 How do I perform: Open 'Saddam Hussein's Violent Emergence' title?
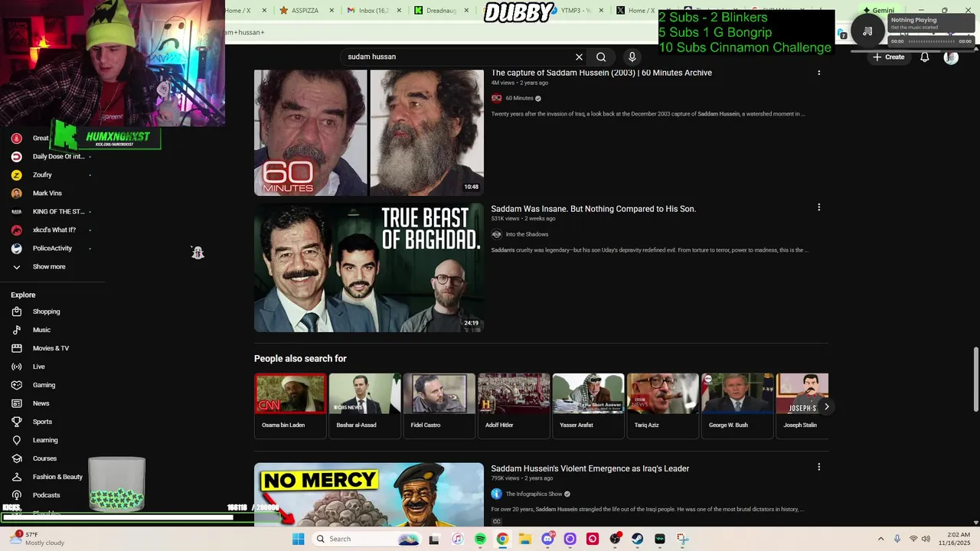[x=590, y=468]
